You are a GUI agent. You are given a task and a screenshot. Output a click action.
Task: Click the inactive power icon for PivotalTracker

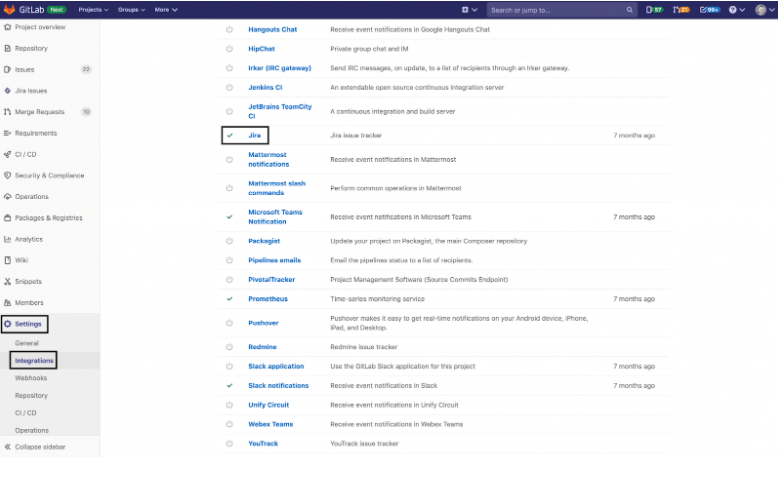click(229, 280)
